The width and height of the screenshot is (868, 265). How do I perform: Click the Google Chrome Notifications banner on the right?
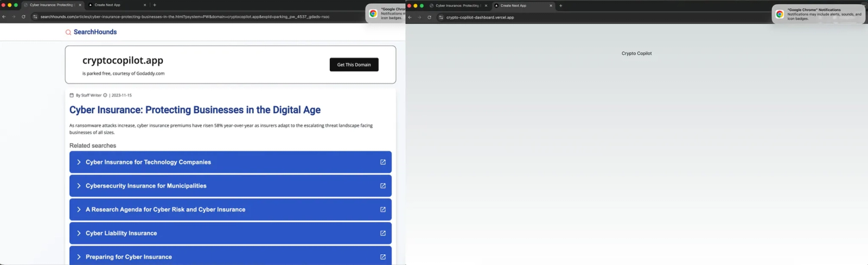click(x=818, y=14)
